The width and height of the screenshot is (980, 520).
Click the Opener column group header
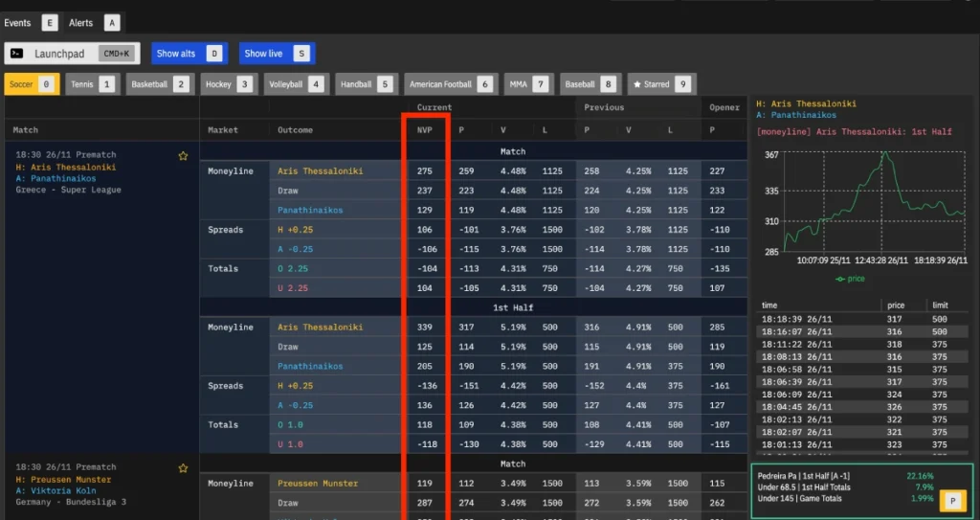click(724, 107)
